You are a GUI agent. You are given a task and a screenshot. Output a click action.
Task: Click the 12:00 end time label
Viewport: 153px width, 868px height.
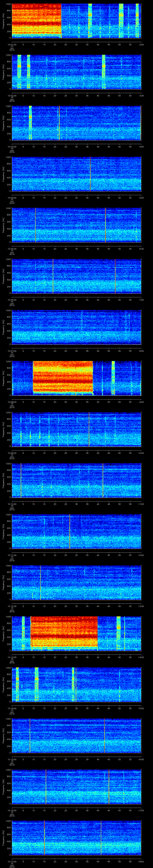(141, 555)
